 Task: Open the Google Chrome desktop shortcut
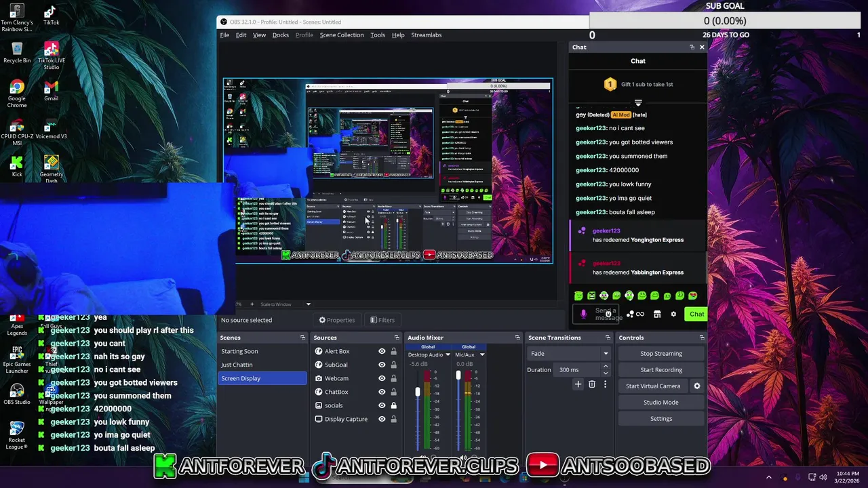17,94
